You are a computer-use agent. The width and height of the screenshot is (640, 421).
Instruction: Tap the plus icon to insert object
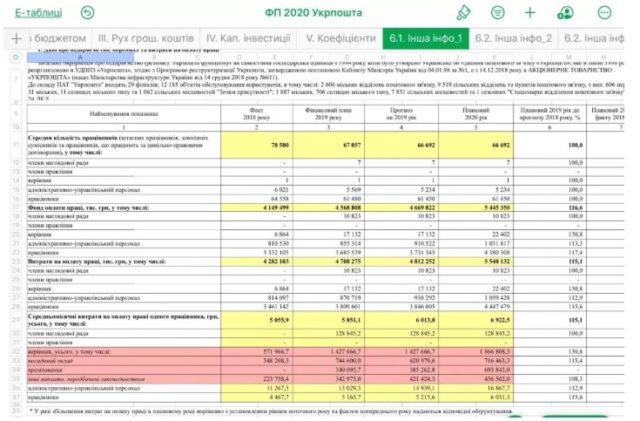530,12
